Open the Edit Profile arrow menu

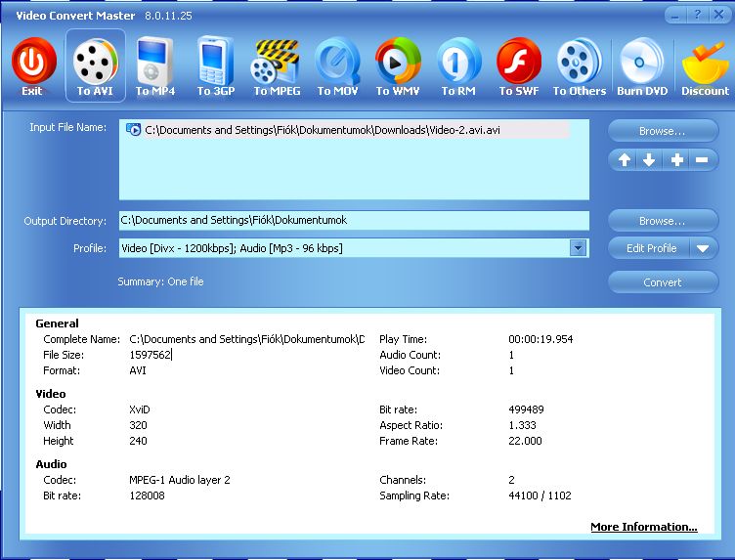point(703,248)
